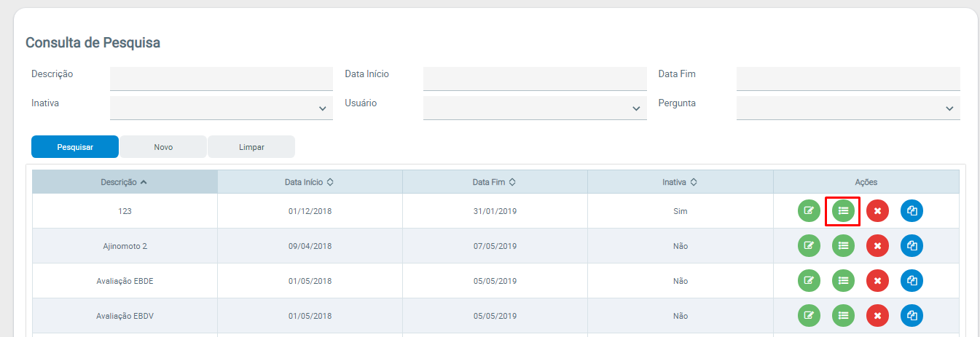This screenshot has width=980, height=337.
Task: Click edit icon for row 123
Action: pyautogui.click(x=808, y=211)
